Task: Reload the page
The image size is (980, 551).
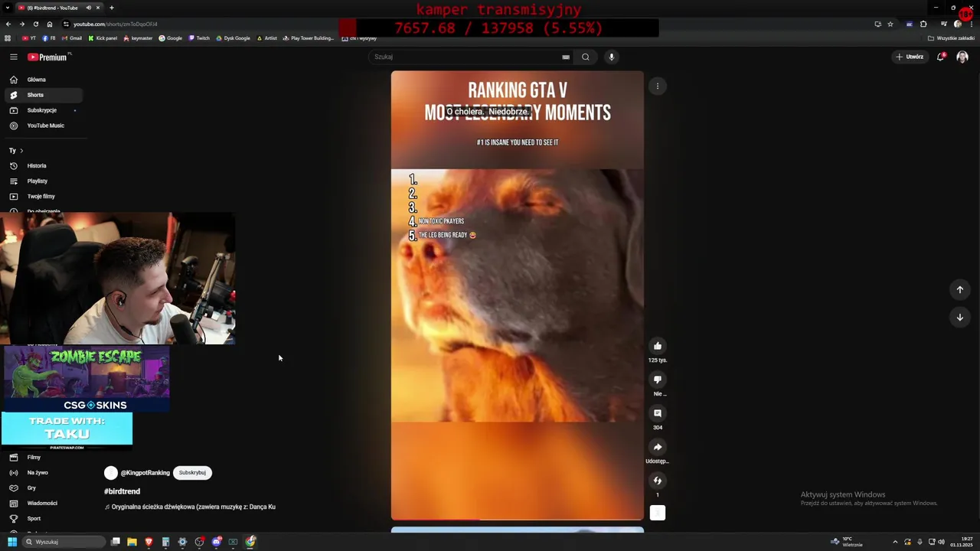Action: coord(35,24)
